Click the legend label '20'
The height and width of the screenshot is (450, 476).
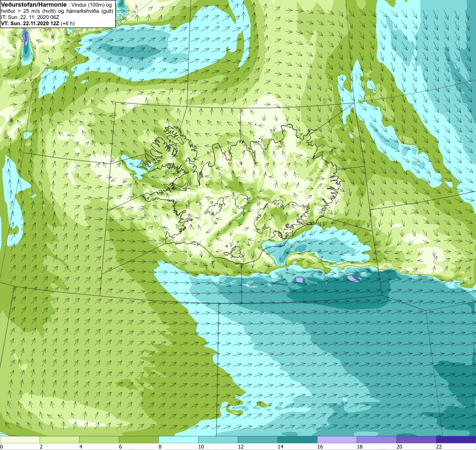[399, 447]
